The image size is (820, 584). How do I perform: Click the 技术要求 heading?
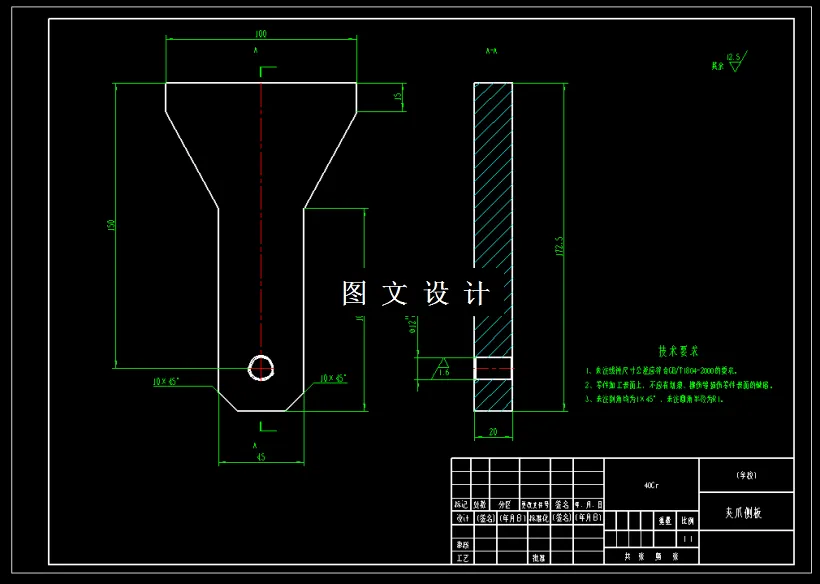[678, 350]
